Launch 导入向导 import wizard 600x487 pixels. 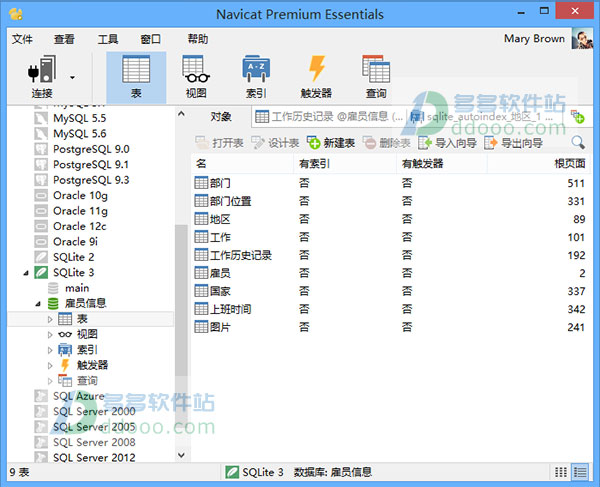447,143
